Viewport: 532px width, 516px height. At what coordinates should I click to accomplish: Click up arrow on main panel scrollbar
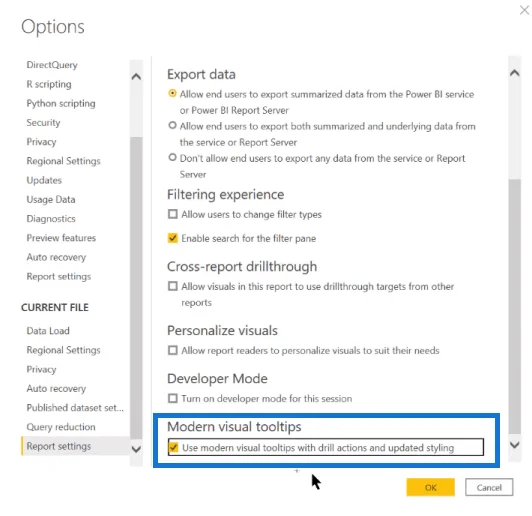[514, 73]
